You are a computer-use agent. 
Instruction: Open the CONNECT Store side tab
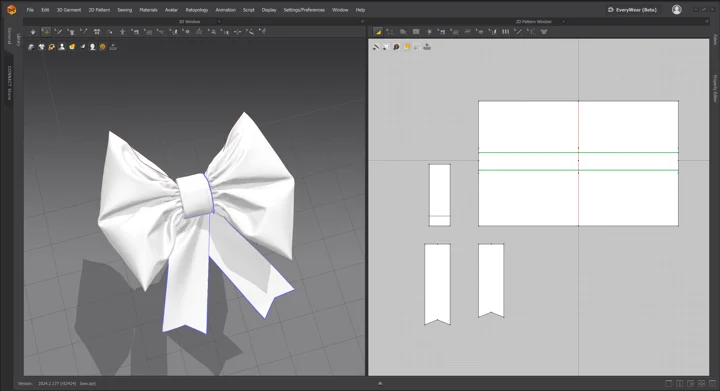(x=9, y=83)
